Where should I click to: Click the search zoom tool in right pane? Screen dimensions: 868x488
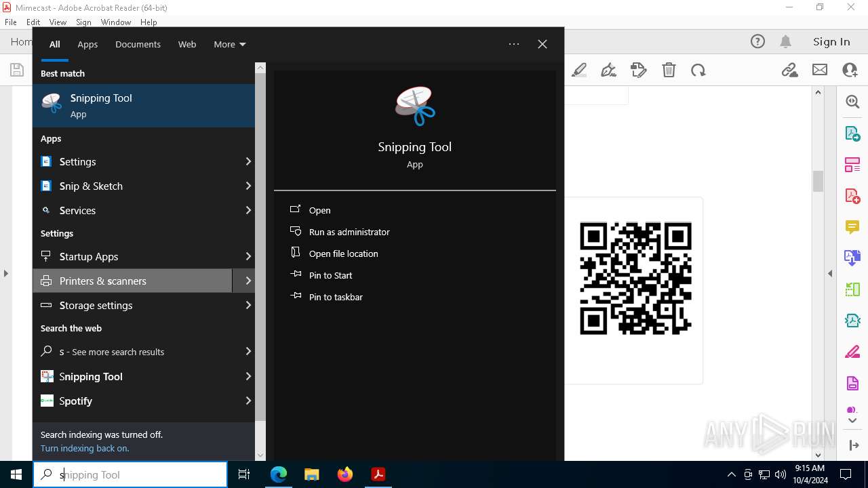852,102
